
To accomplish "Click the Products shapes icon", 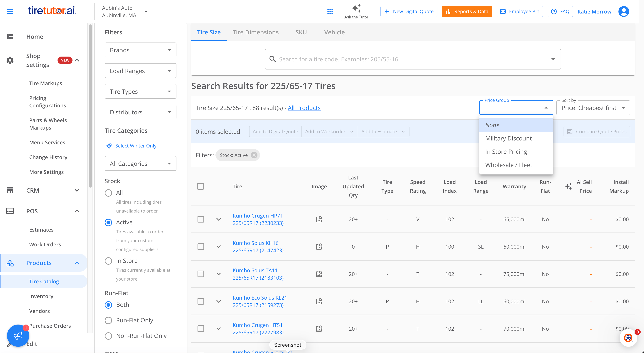I will (x=10, y=263).
